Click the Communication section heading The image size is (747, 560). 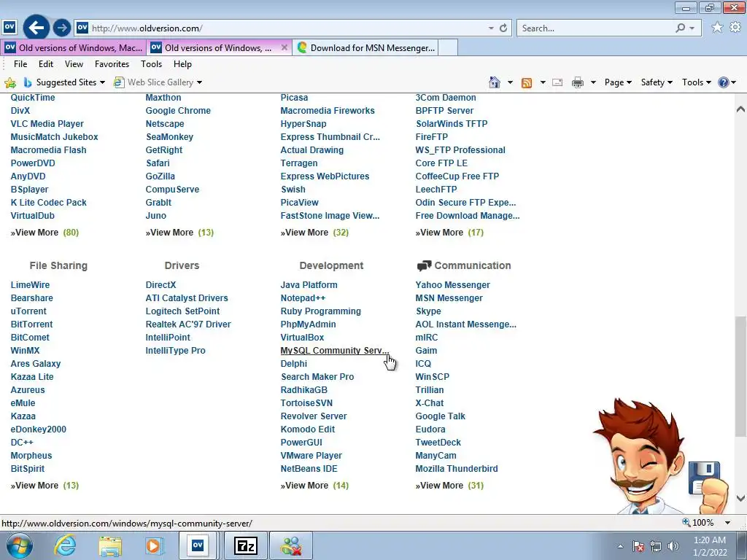(x=473, y=265)
